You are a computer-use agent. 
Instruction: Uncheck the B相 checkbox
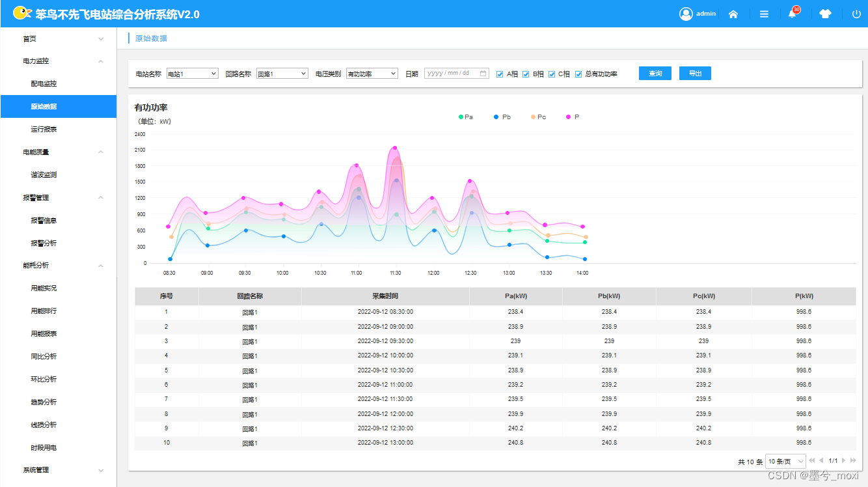526,74
